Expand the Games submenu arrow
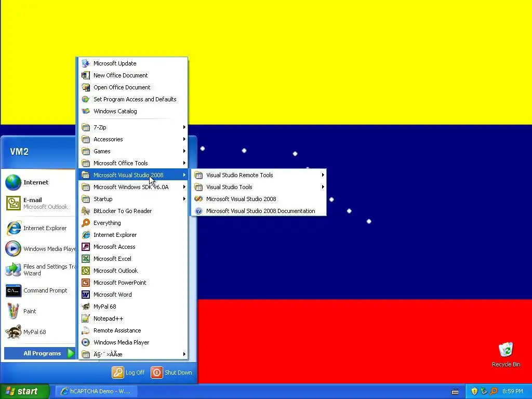This screenshot has width=532, height=399. click(x=184, y=151)
